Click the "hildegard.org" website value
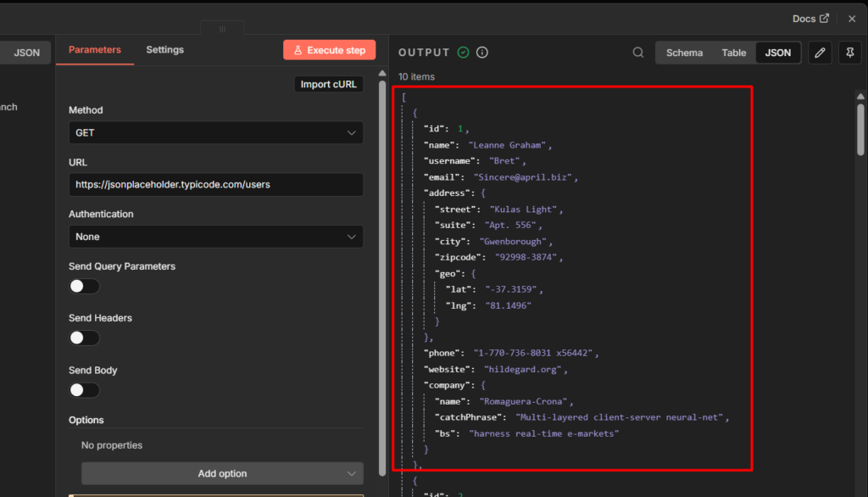868x497 pixels. point(523,370)
